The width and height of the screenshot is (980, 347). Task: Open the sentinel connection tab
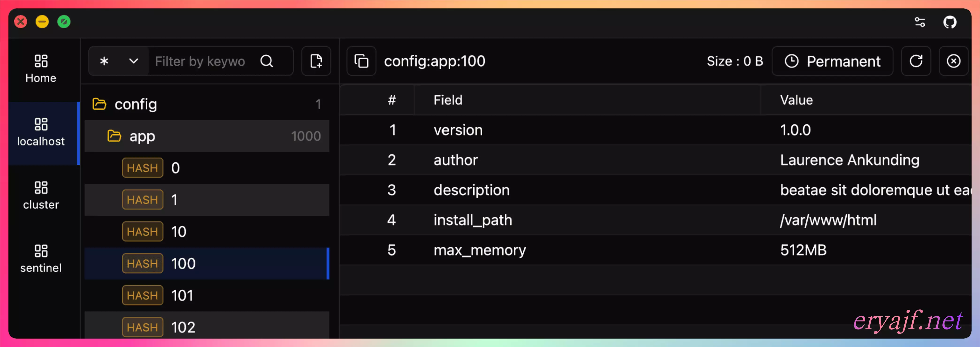(41, 259)
